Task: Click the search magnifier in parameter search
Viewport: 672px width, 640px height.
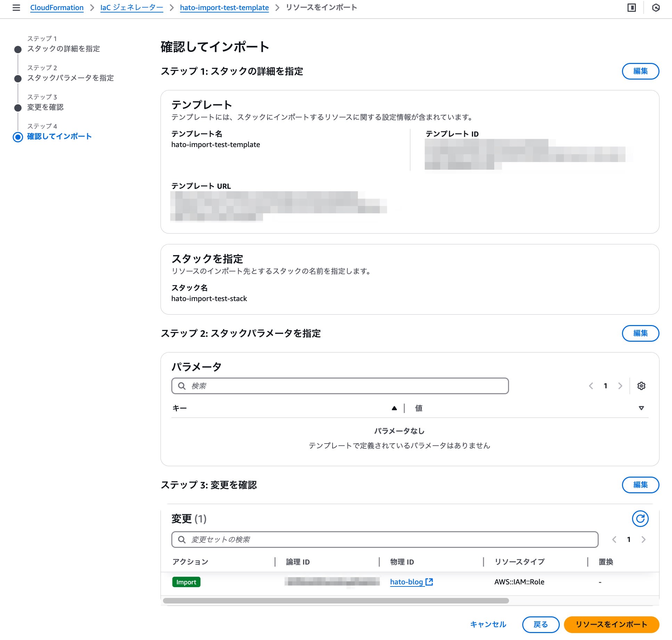Action: pyautogui.click(x=182, y=386)
